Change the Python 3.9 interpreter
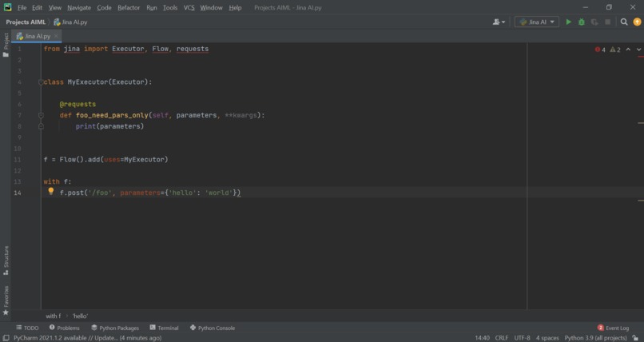 pyautogui.click(x=595, y=338)
